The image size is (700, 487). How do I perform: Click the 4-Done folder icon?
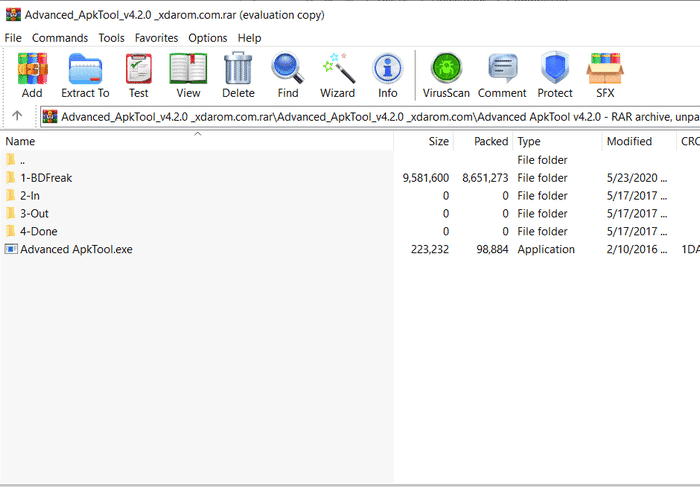tap(11, 231)
